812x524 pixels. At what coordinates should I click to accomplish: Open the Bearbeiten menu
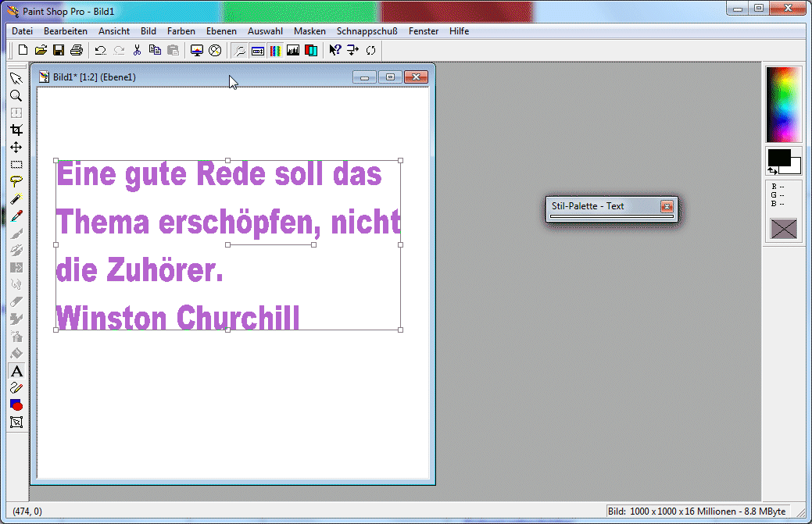(66, 31)
